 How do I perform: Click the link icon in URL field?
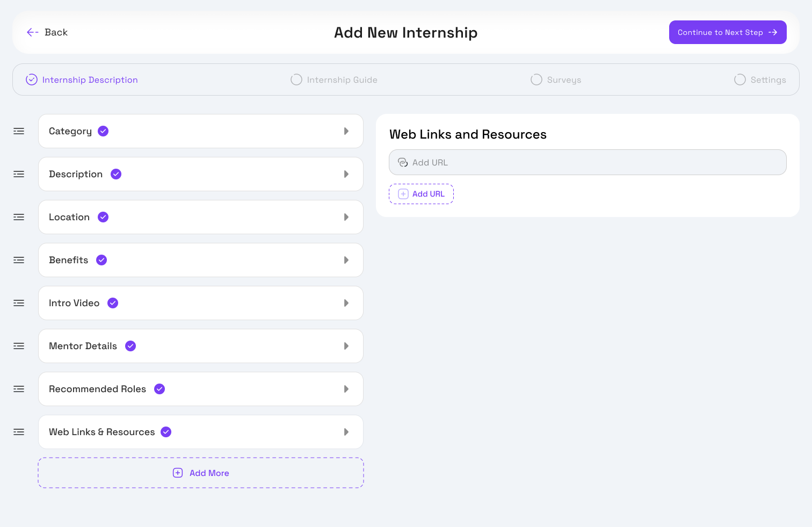point(403,162)
